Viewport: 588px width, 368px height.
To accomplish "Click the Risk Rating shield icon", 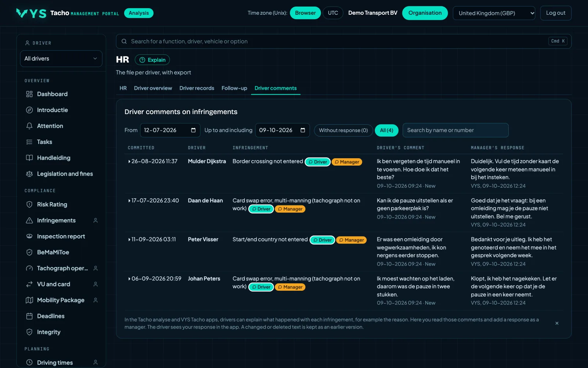I will [29, 205].
